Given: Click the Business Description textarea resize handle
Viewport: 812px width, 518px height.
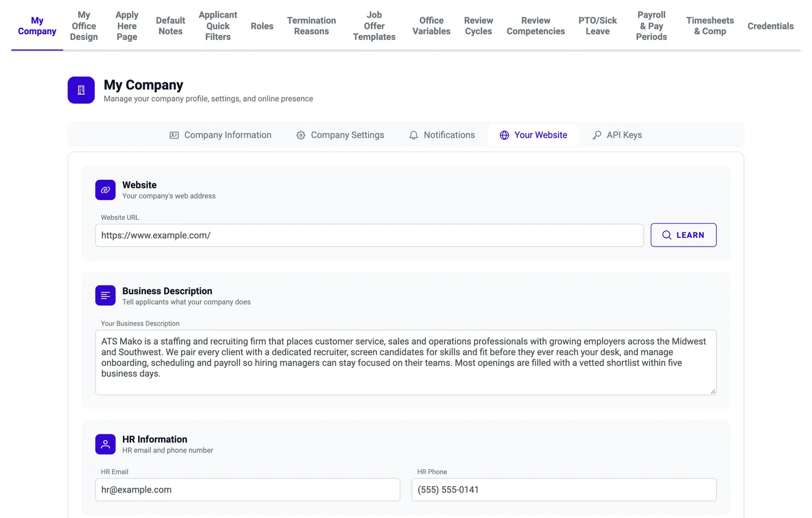Looking at the screenshot, I should [713, 392].
